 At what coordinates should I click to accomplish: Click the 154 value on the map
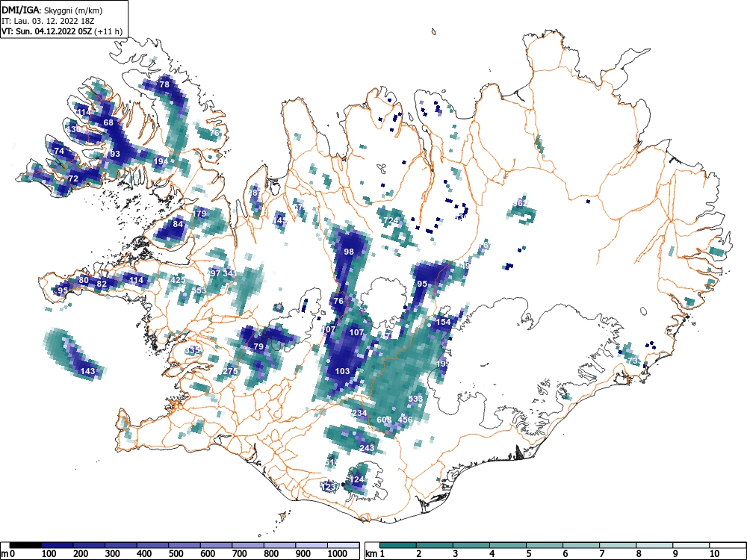pyautogui.click(x=443, y=322)
